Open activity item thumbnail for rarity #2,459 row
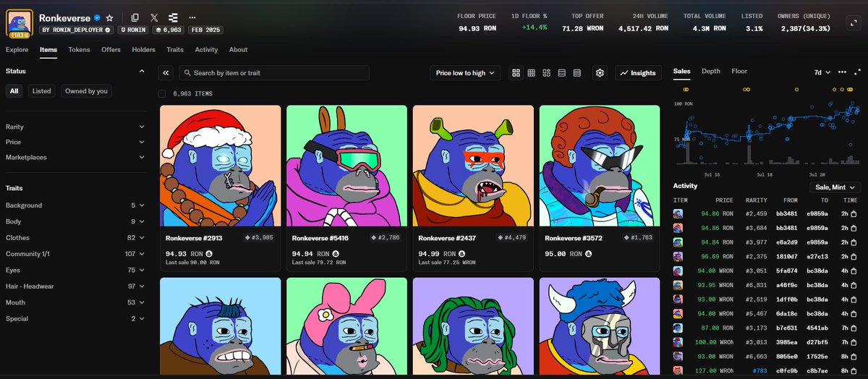The width and height of the screenshot is (868, 379). 678,214
